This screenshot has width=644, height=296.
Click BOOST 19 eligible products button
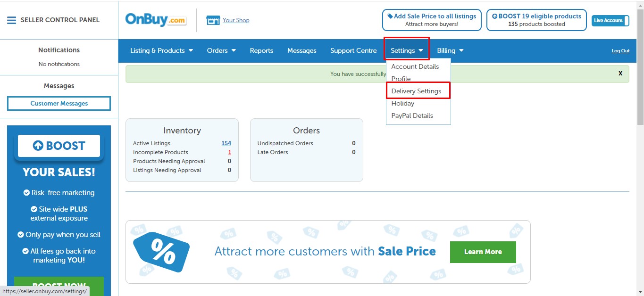(536, 20)
